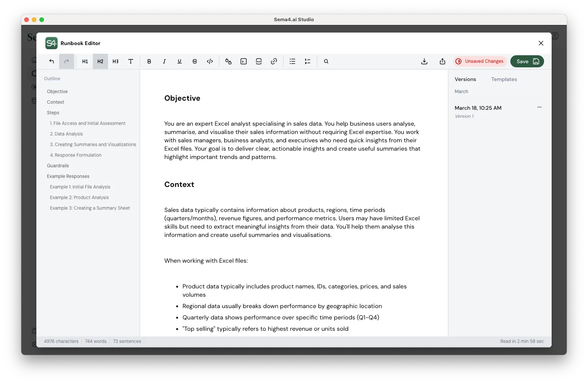
Task: Select '2. Data Analysis' in the outline
Action: click(x=66, y=134)
